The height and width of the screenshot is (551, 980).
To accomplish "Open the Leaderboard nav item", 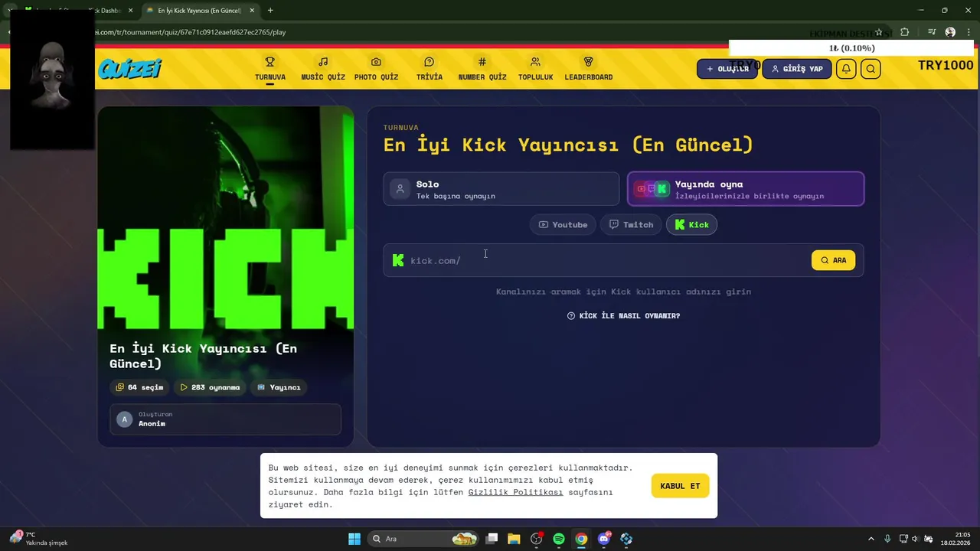I will pos(589,69).
